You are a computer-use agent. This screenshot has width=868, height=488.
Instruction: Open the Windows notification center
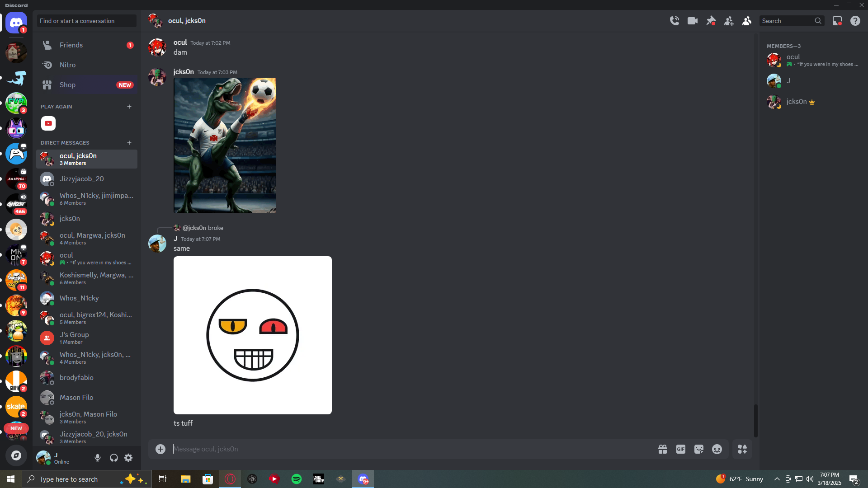pos(854,479)
